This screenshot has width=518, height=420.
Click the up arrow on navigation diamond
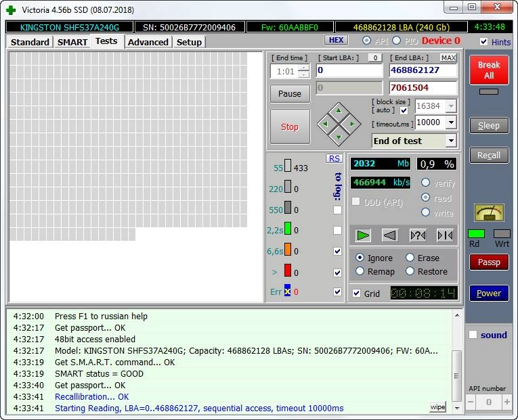[x=339, y=111]
